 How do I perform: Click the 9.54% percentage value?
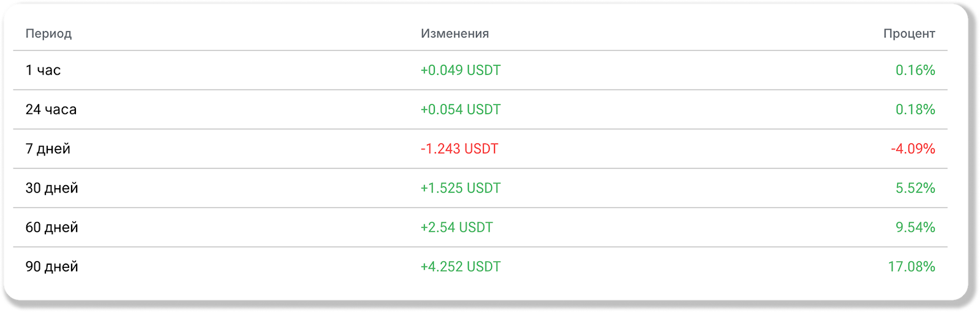pos(915,227)
